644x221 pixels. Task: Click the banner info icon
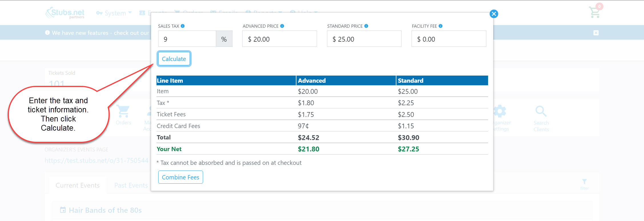(47, 33)
